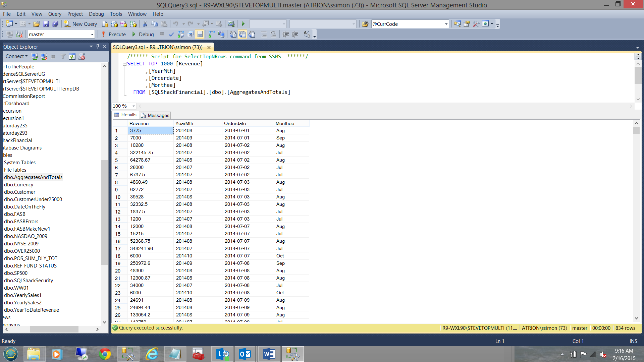Open Chrome from the taskbar
This screenshot has width=644, height=362.
(105, 354)
